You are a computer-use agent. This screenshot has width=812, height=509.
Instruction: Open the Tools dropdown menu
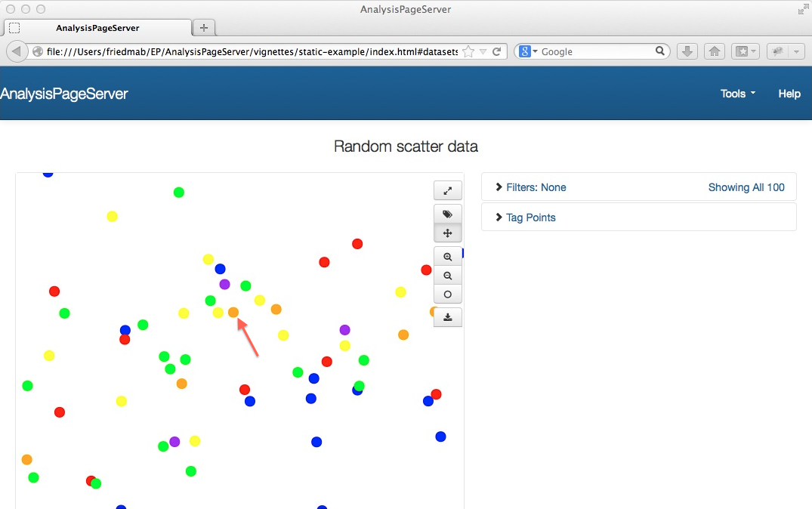737,94
